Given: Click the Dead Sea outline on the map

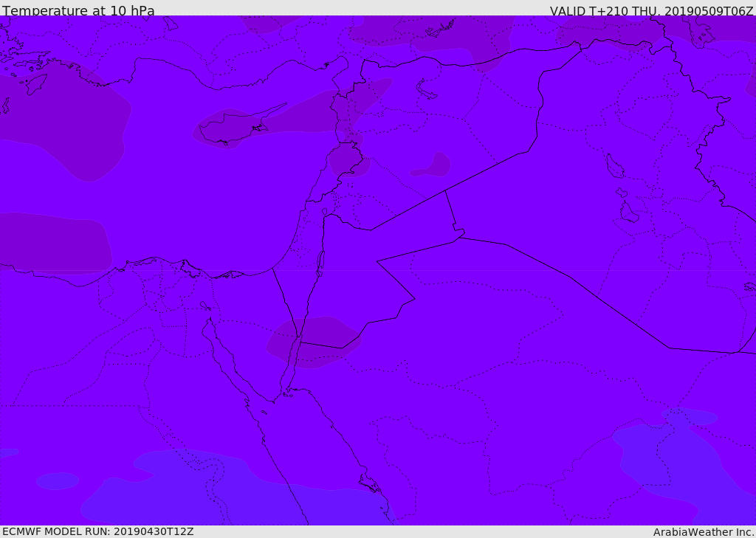Looking at the screenshot, I should [x=320, y=263].
